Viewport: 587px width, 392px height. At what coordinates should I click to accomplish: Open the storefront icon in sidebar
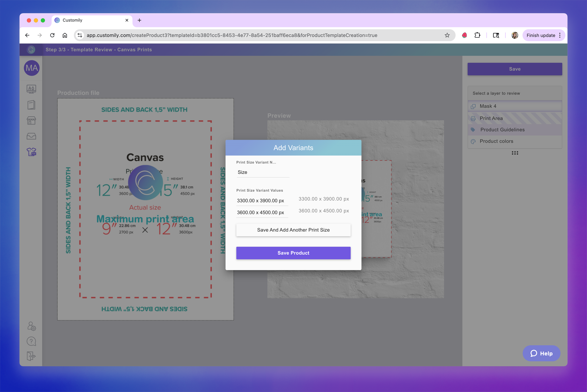coord(32,120)
